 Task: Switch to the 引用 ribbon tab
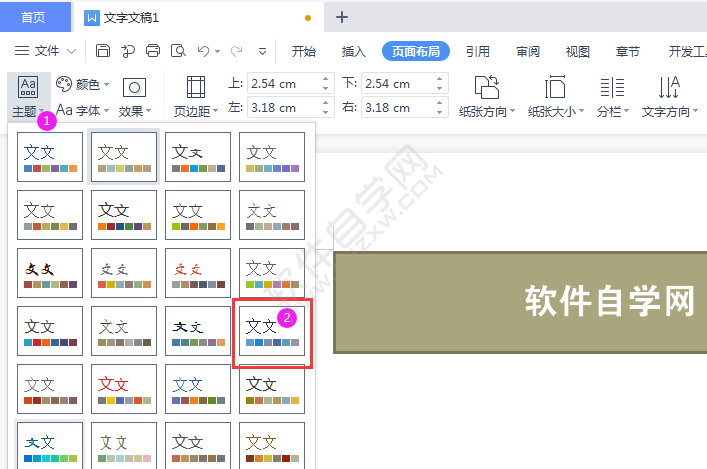click(478, 51)
